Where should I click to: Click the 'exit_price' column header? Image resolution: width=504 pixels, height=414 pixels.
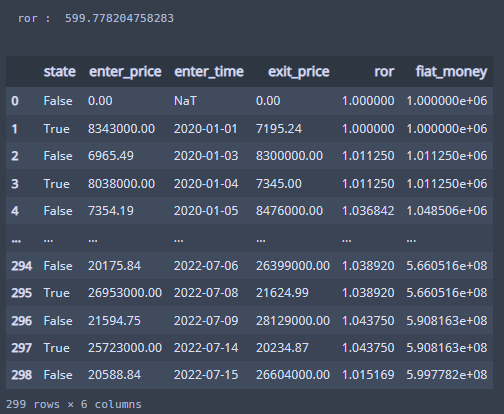(x=299, y=72)
